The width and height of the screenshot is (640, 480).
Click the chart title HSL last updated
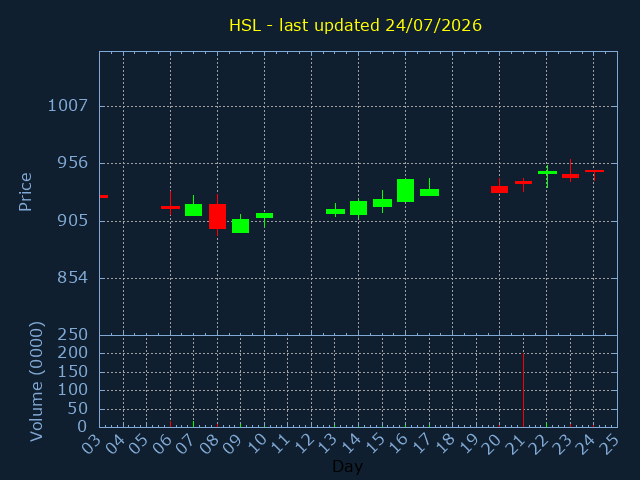(355, 25)
